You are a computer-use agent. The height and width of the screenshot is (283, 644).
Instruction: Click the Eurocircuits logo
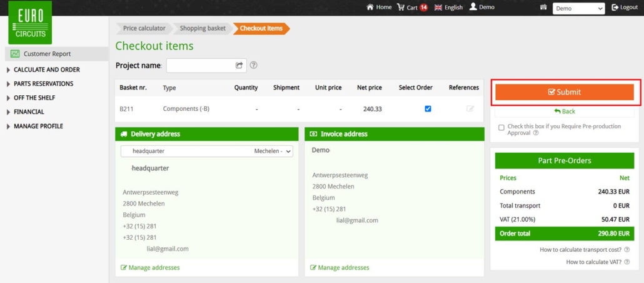tap(30, 23)
